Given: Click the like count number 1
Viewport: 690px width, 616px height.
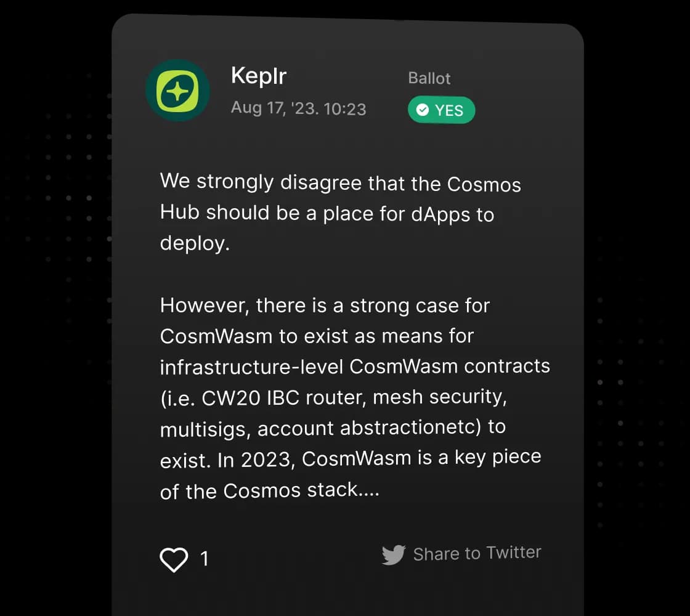Looking at the screenshot, I should click(205, 559).
